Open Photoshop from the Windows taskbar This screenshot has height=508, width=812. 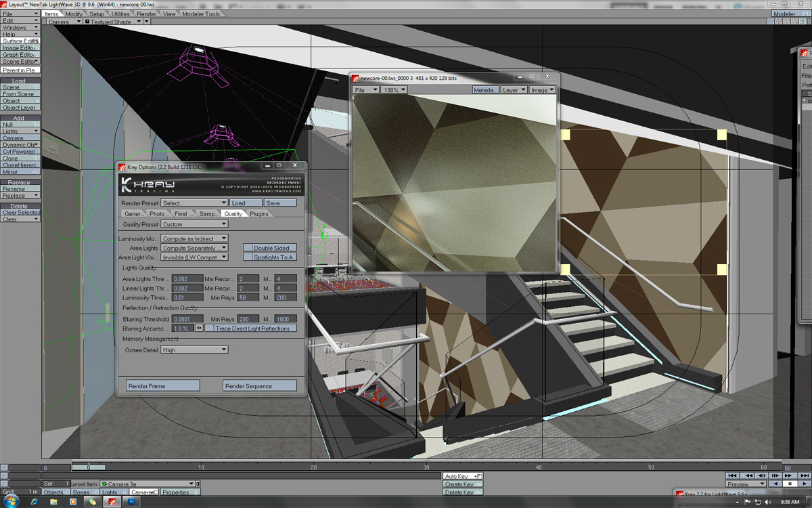pos(132,502)
